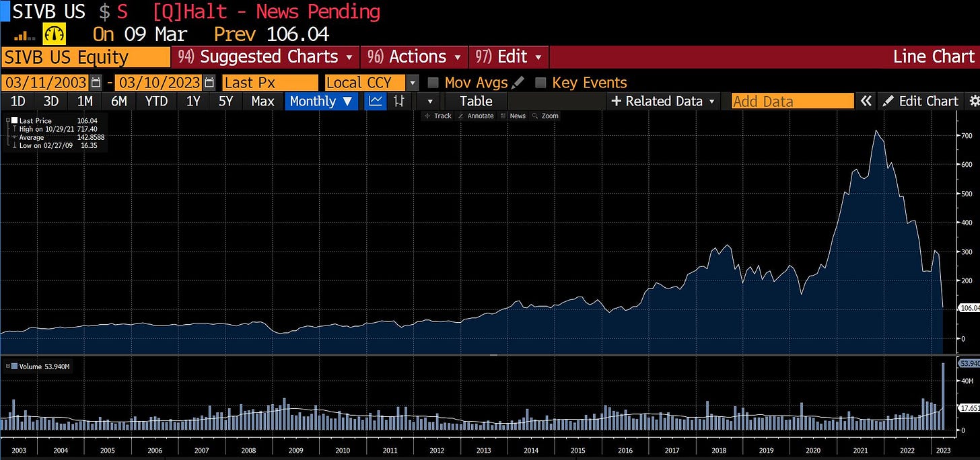The image size is (980, 460).
Task: Select the 5Y range tab
Action: [225, 101]
